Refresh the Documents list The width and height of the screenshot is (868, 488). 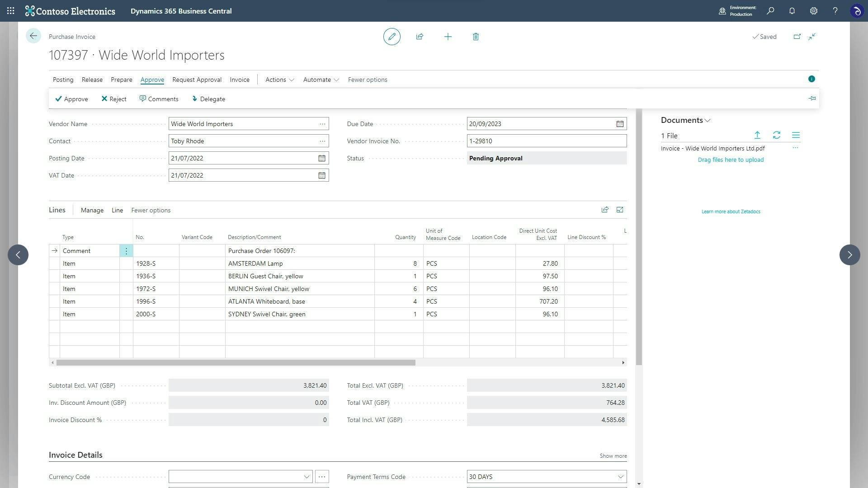(777, 135)
